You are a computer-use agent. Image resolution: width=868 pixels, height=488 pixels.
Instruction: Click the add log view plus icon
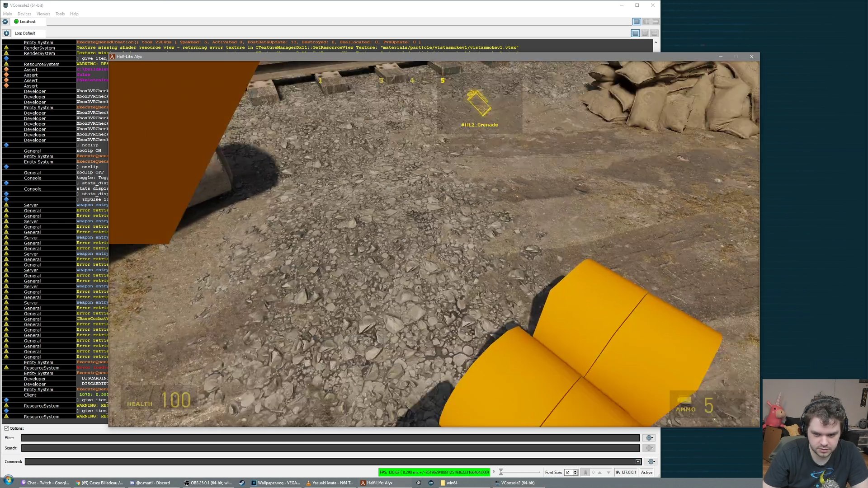pyautogui.click(x=6, y=33)
